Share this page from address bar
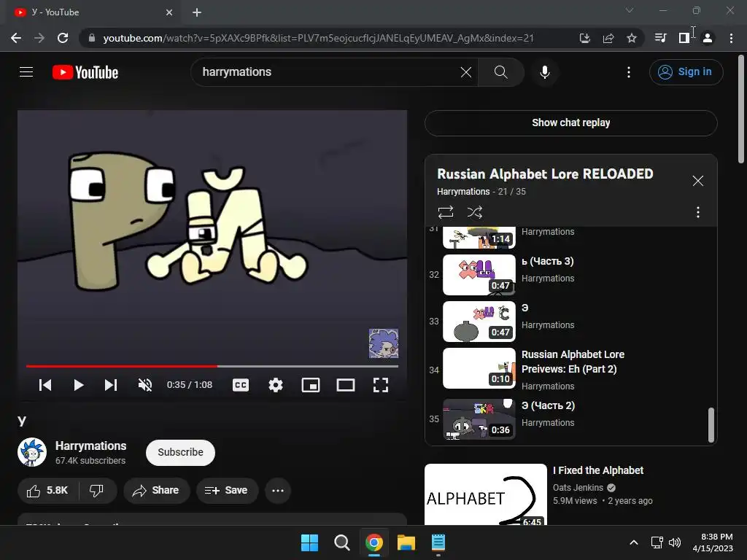The width and height of the screenshot is (747, 560). click(x=608, y=38)
